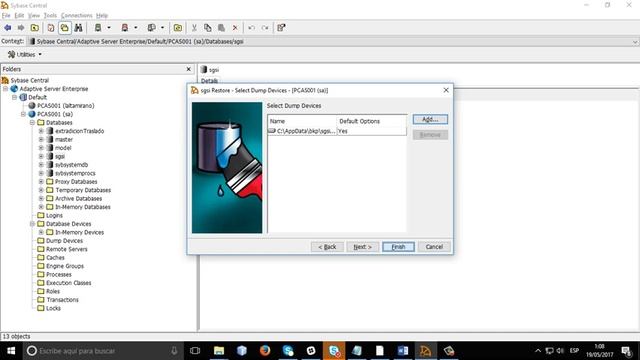Click the Details tab

pos(209,81)
